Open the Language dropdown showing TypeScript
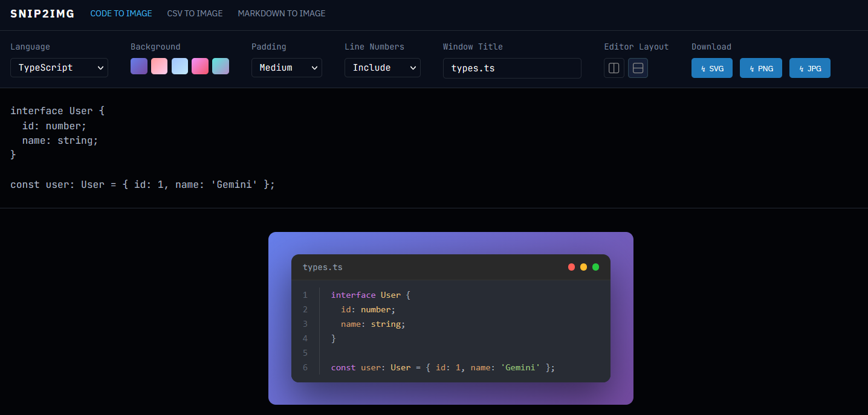The height and width of the screenshot is (415, 868). click(x=59, y=68)
